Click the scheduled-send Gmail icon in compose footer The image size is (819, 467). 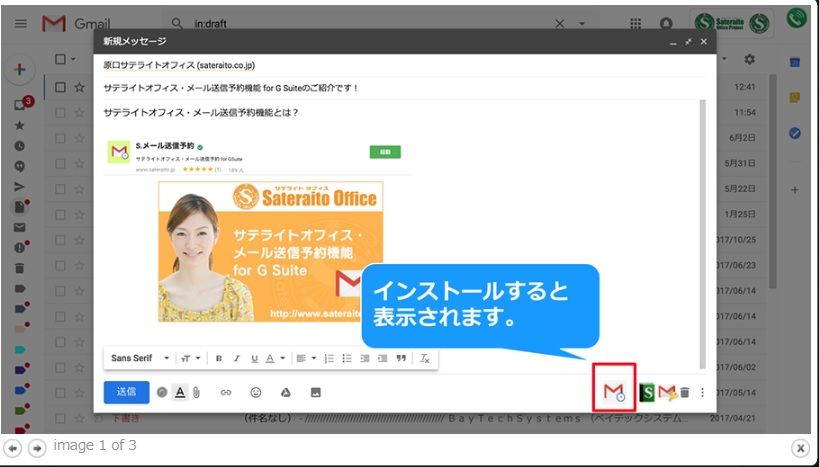point(614,392)
